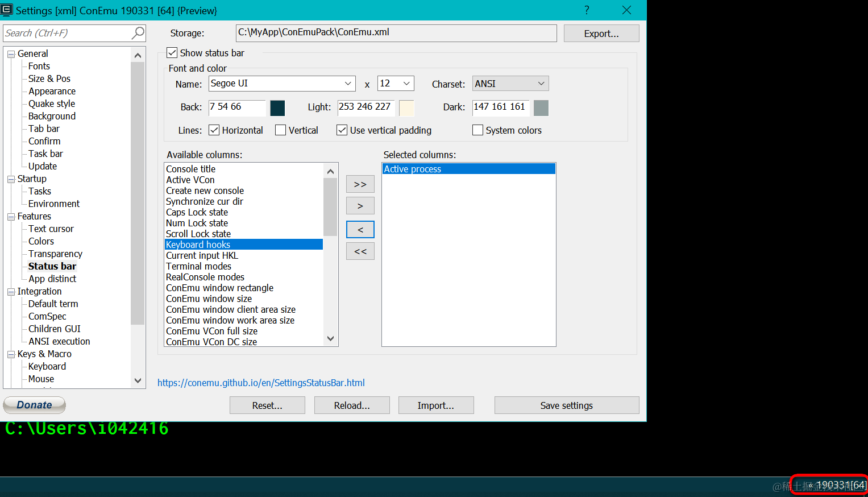Open Charset dropdown showing ANSI
868x497 pixels.
[x=510, y=84]
